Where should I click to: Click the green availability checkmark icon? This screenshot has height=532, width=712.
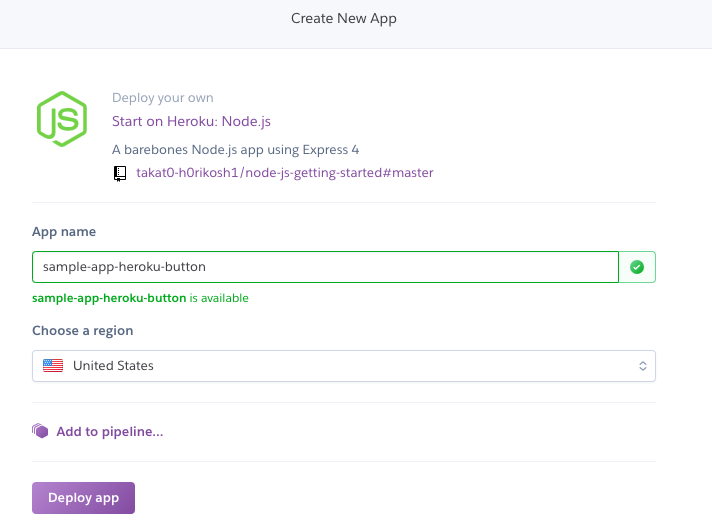(x=637, y=267)
